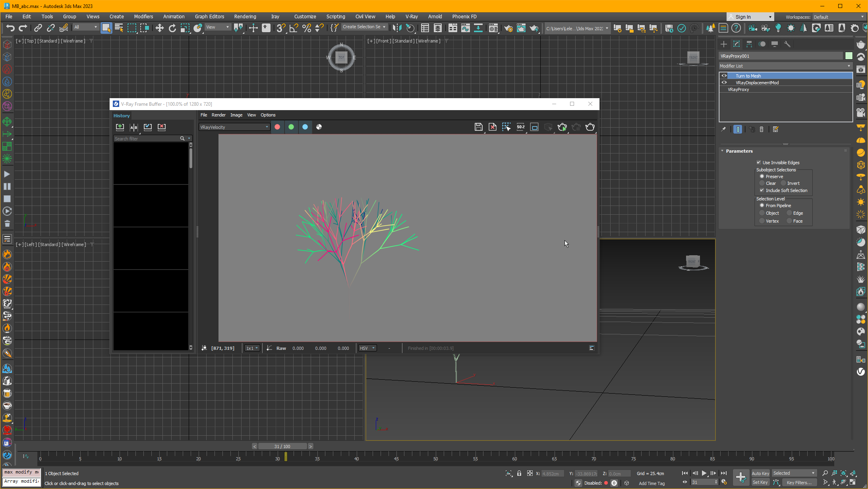Open the Utilities command panel tab
Viewport: 868px width, 489px height.
coord(787,44)
